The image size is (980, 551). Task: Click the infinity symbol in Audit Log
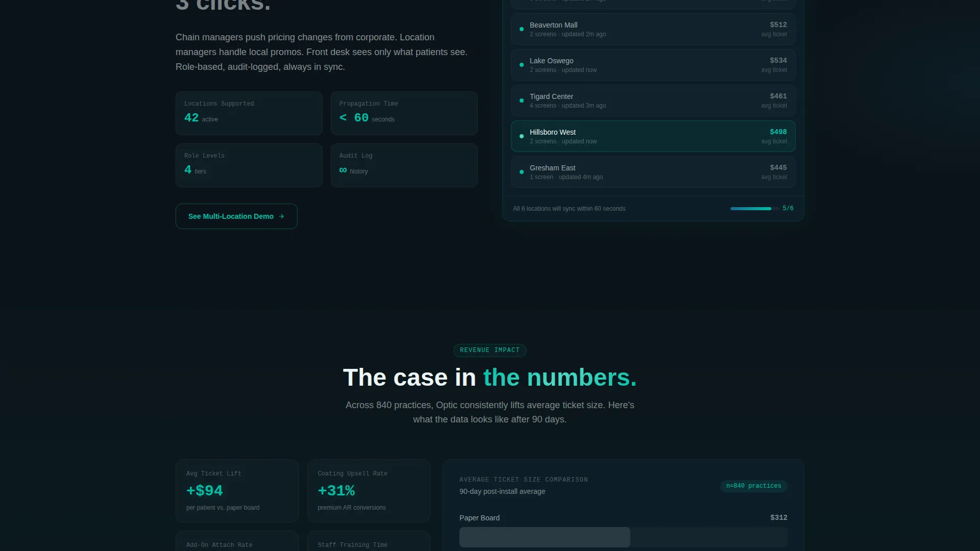coord(343,170)
